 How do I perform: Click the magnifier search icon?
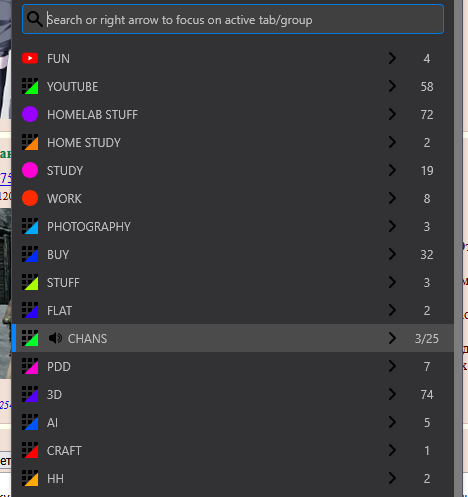coord(35,19)
